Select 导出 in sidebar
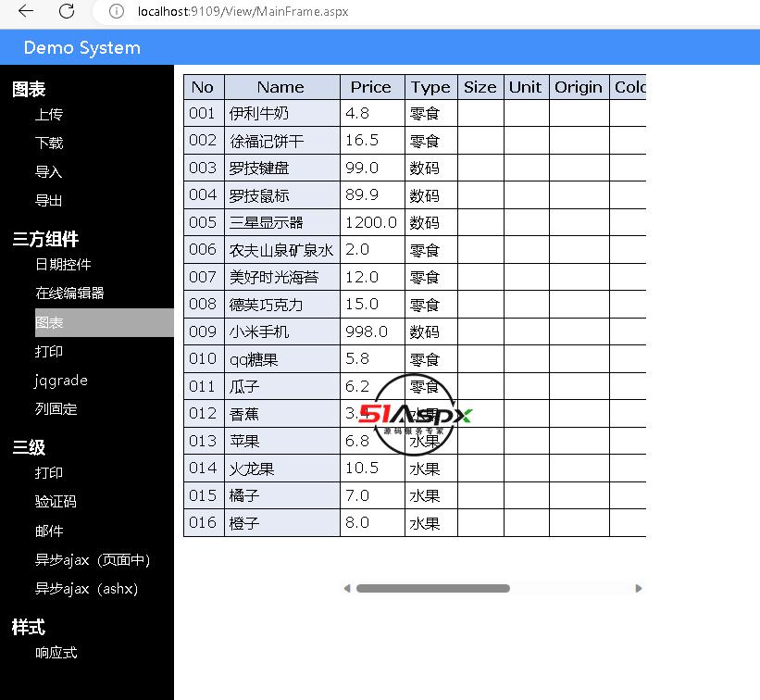Screen dimensions: 760x700 click(x=48, y=200)
